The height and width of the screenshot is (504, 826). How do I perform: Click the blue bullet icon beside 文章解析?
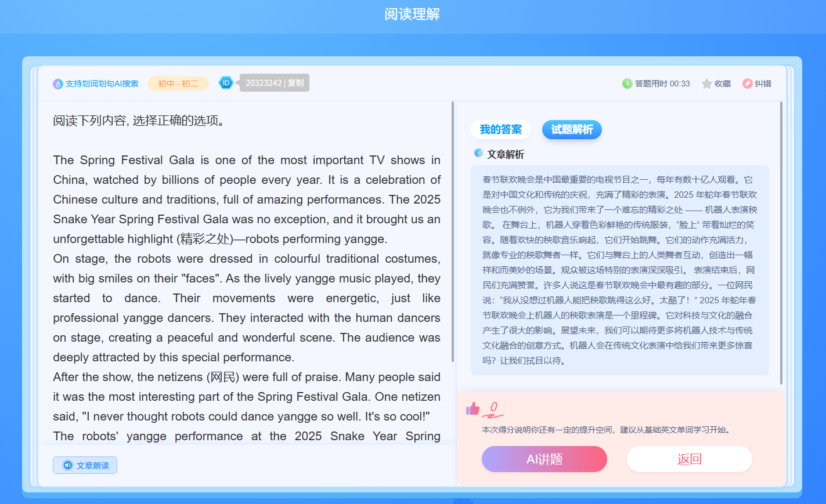(478, 153)
